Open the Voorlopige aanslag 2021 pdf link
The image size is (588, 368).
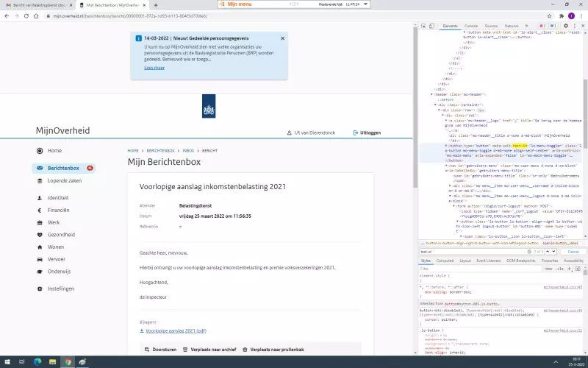point(176,331)
